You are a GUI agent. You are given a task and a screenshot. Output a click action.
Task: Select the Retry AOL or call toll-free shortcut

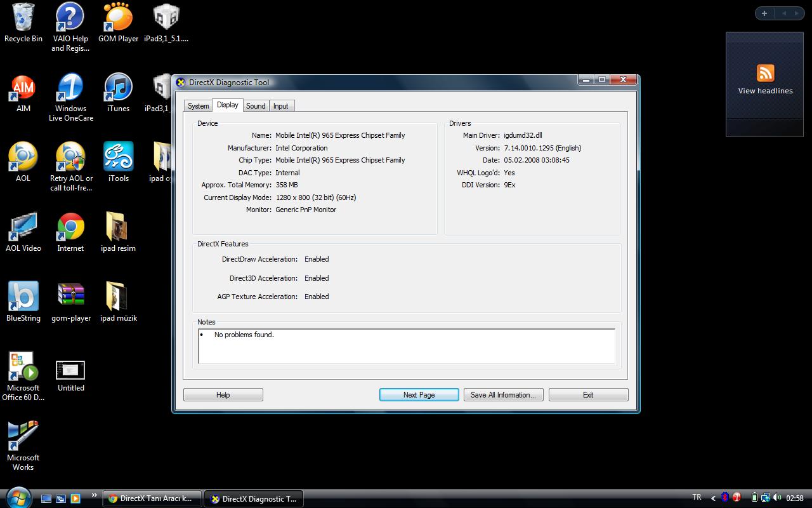70,166
